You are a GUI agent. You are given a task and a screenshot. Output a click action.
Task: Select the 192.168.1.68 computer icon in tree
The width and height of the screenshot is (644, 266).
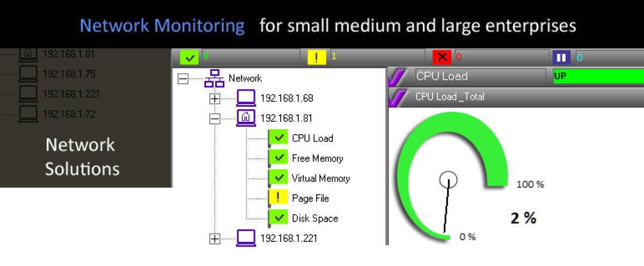click(245, 98)
